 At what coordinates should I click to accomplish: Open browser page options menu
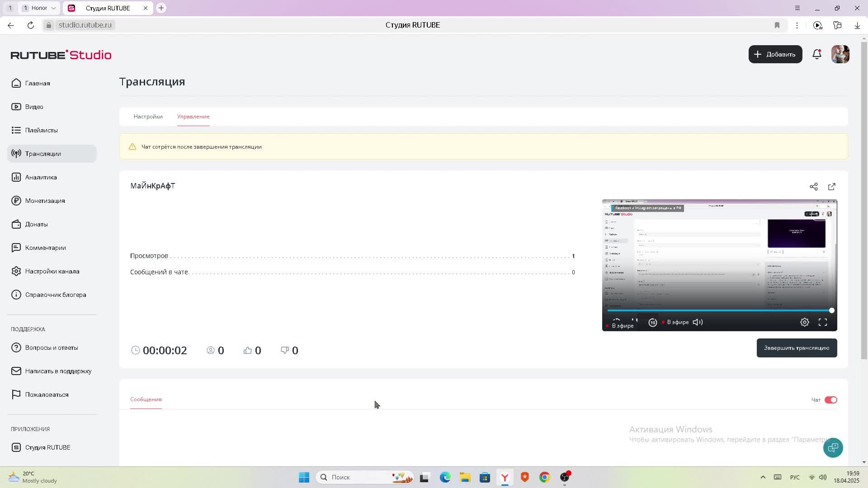pyautogui.click(x=797, y=25)
